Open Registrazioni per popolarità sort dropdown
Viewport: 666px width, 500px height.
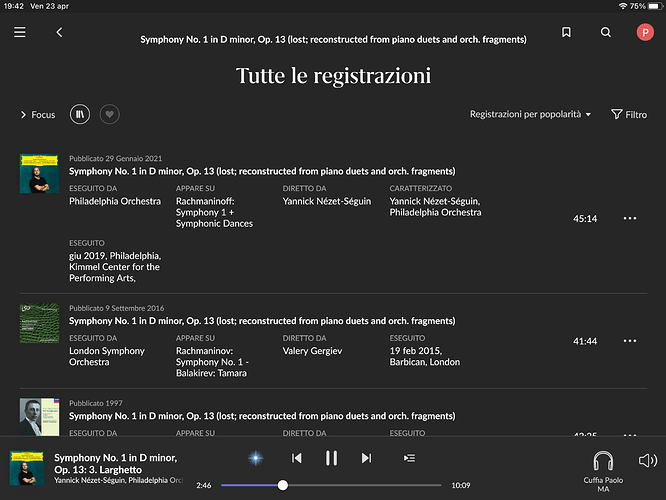tap(530, 114)
